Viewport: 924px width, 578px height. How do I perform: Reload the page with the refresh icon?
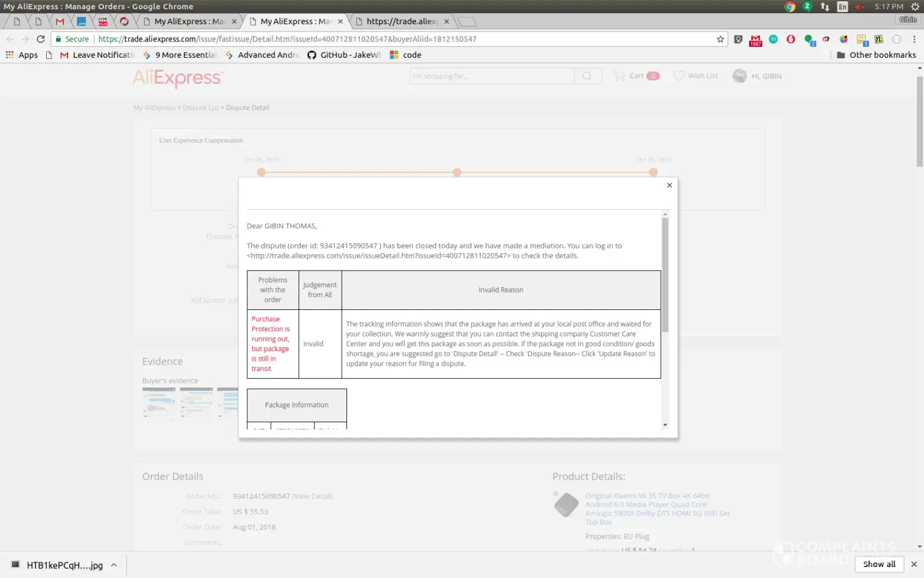pos(40,39)
